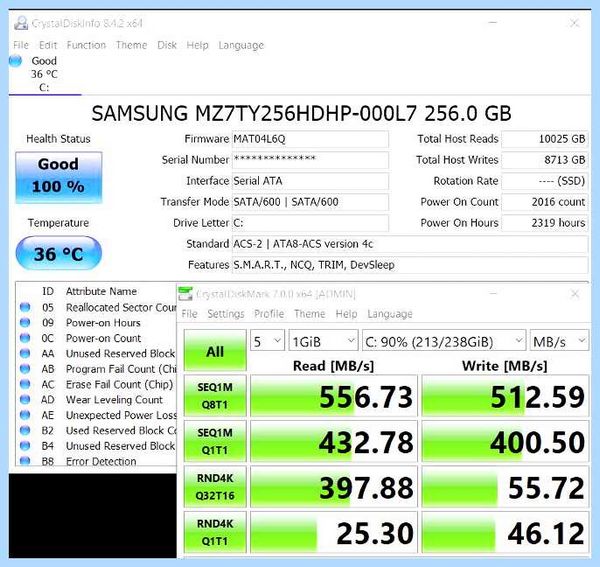This screenshot has height=567, width=600.
Task: Click the 556.73 sequential read result
Action: [334, 396]
